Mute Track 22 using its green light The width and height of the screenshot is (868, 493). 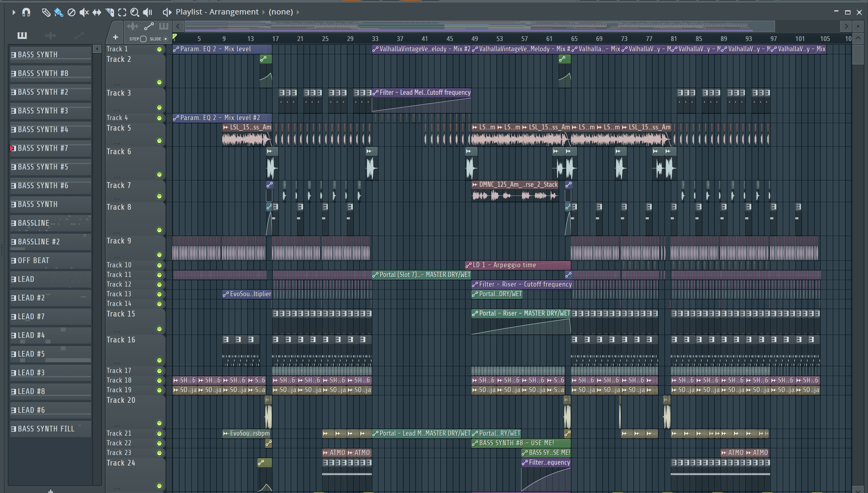[159, 443]
